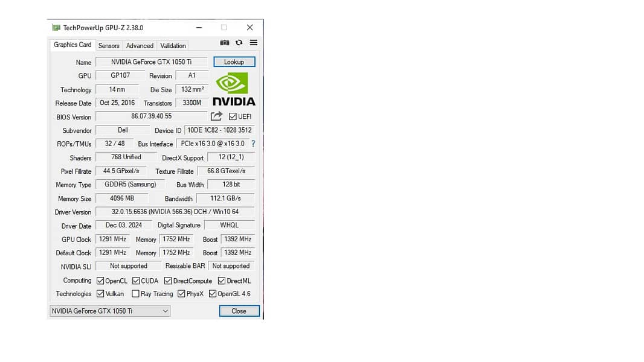This screenshot has height=362, width=644.
Task: Click the Texture Fillrate field 66.8 GTexel/s
Action: point(227,171)
